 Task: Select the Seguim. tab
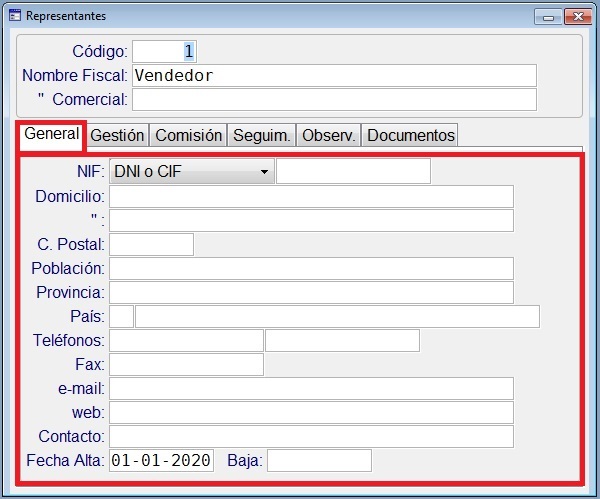click(262, 135)
